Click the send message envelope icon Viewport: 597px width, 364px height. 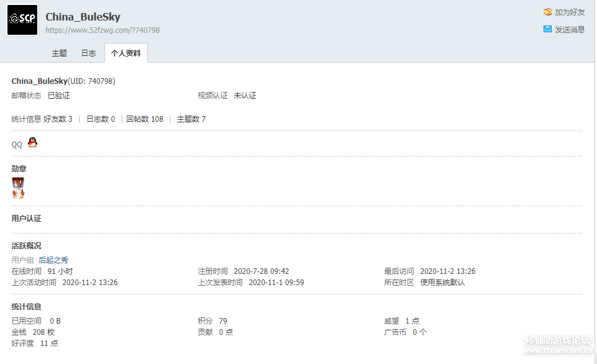(x=547, y=29)
